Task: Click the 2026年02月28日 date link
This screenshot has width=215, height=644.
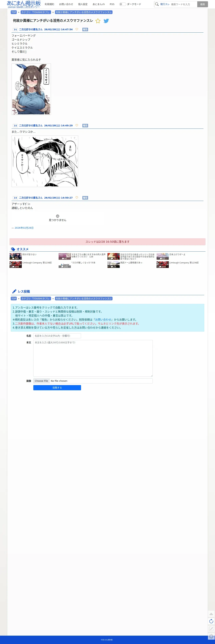Action: [x=24, y=228]
